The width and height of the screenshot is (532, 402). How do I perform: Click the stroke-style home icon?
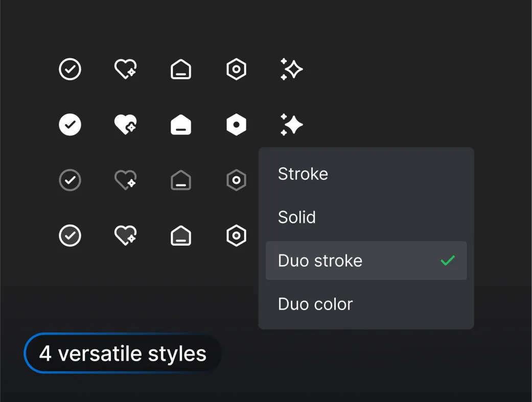(181, 69)
